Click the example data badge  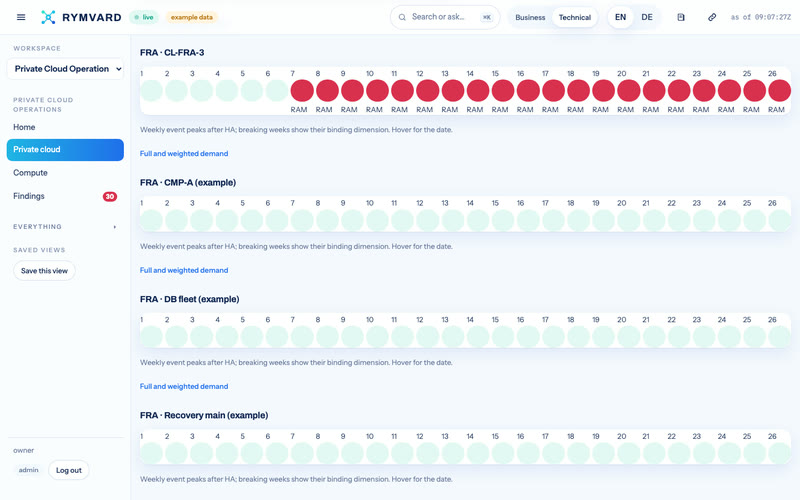[x=191, y=17]
